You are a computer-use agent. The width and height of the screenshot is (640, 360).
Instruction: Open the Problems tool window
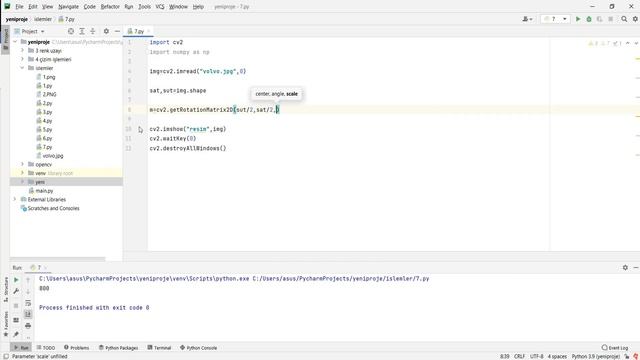click(77, 348)
